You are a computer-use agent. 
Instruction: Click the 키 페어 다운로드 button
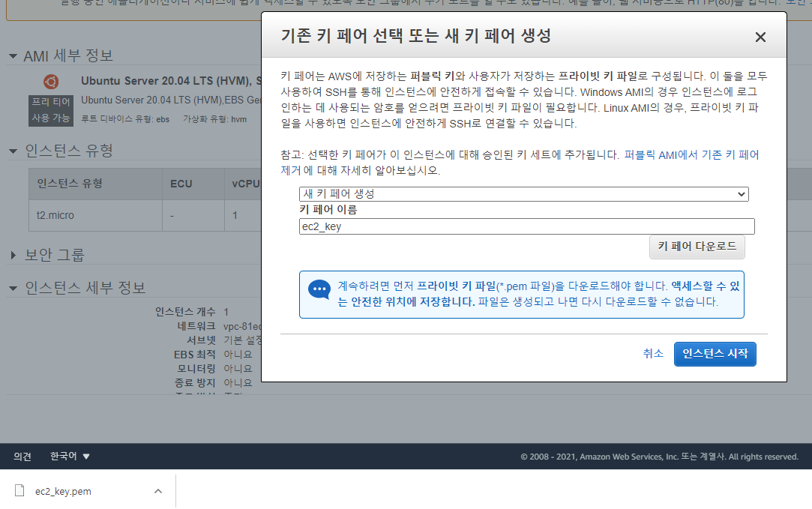click(697, 247)
